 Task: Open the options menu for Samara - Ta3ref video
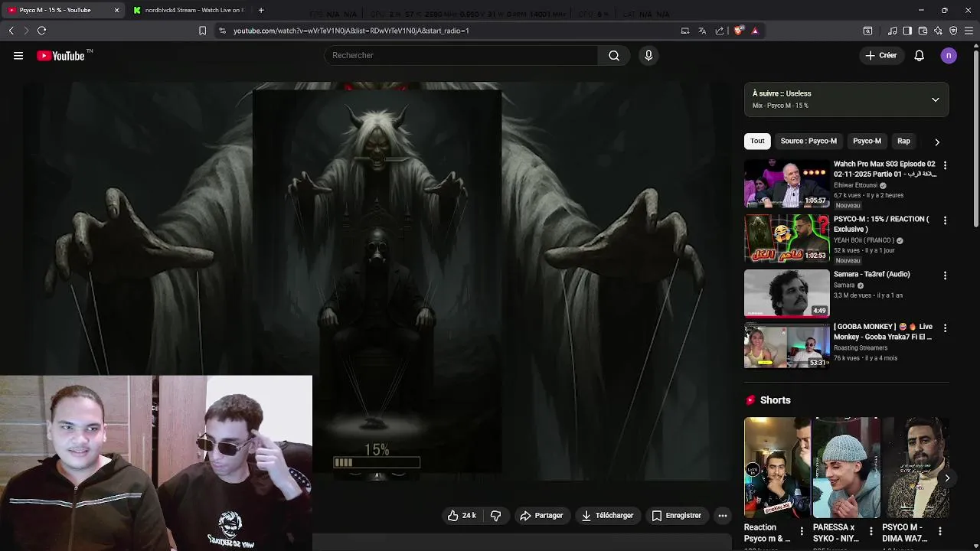coord(945,275)
